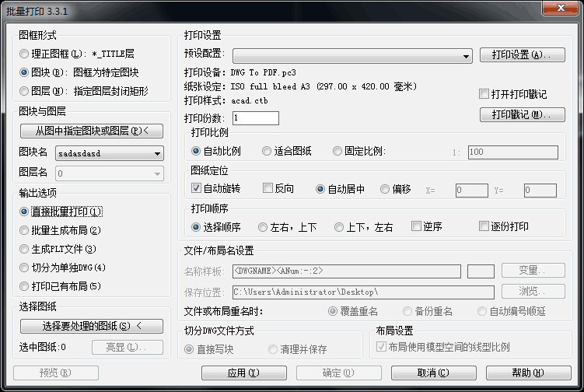
Task: Enable the 打开打印戳记 checkbox
Action: click(484, 94)
